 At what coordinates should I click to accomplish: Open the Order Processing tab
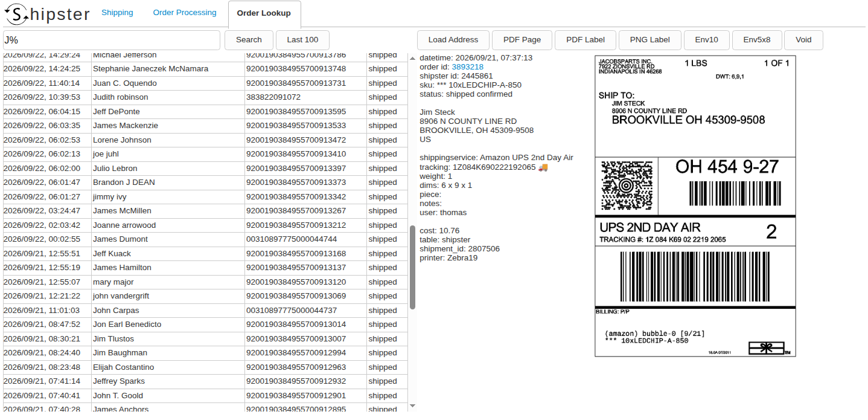pos(185,13)
